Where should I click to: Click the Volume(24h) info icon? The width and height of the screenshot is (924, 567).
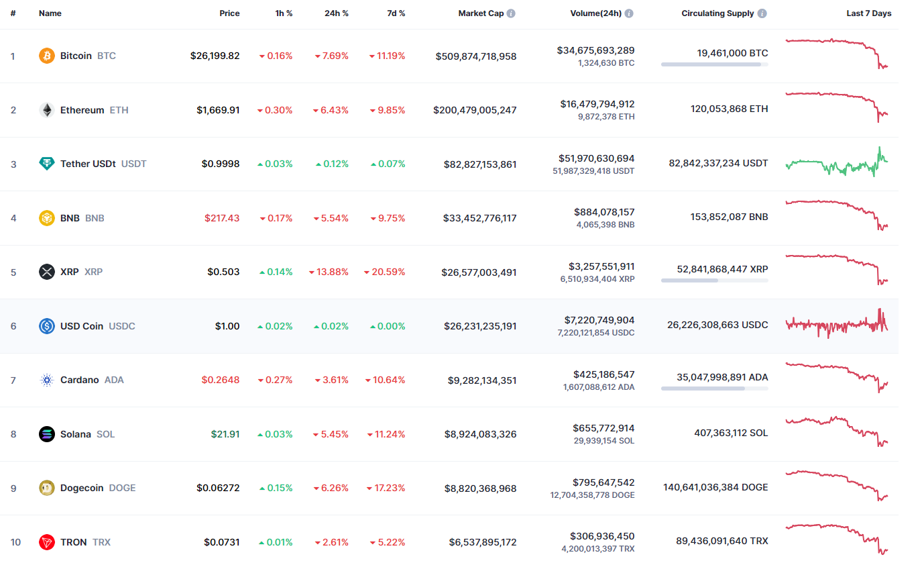(628, 13)
